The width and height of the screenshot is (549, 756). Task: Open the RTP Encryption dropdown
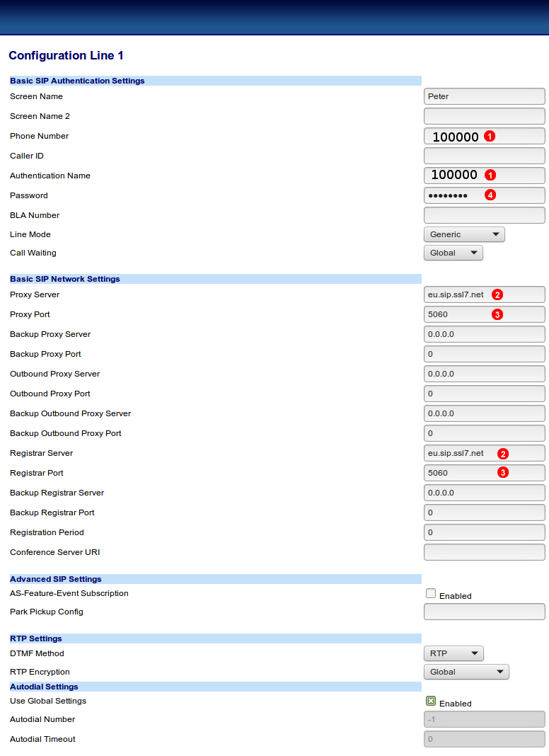click(466, 672)
